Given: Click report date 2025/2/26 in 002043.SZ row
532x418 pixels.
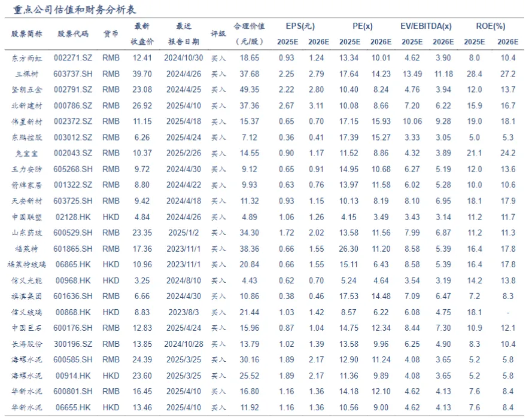Looking at the screenshot, I should 184,153.
